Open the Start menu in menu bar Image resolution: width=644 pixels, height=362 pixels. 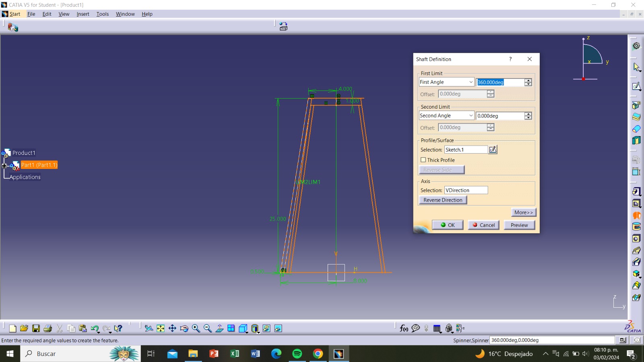click(x=15, y=14)
